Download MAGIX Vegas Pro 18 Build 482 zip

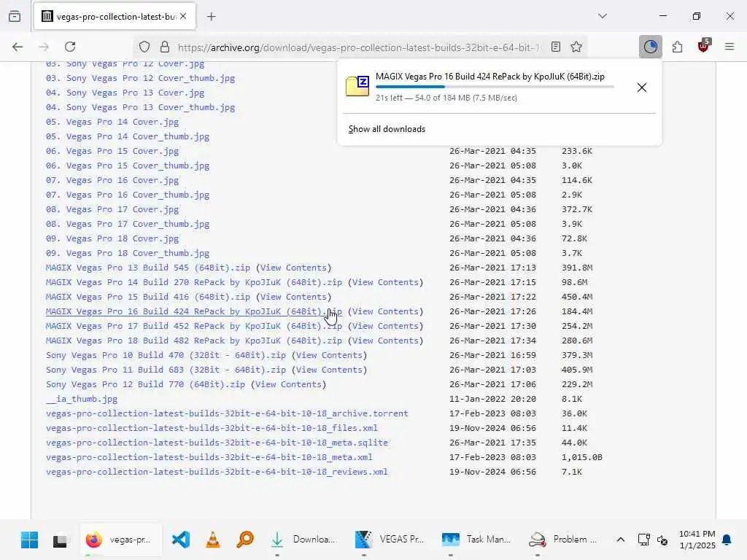pyautogui.click(x=193, y=341)
